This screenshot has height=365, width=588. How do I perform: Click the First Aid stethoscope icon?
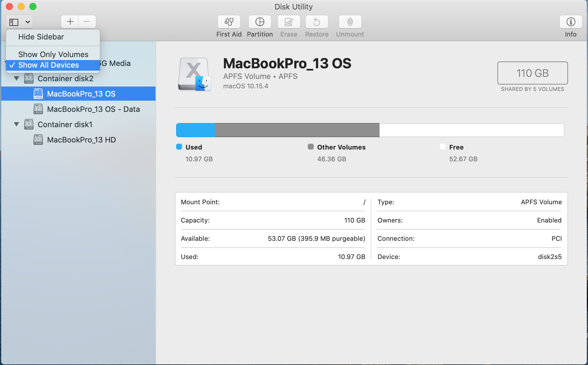(x=229, y=22)
